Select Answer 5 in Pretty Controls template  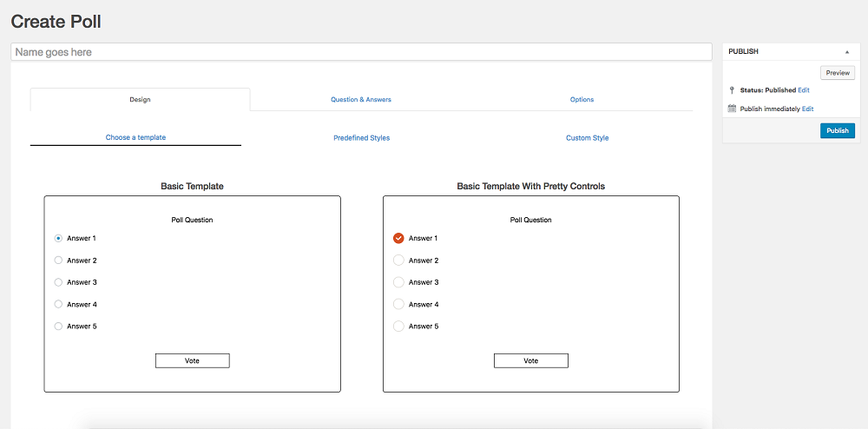[x=398, y=326]
